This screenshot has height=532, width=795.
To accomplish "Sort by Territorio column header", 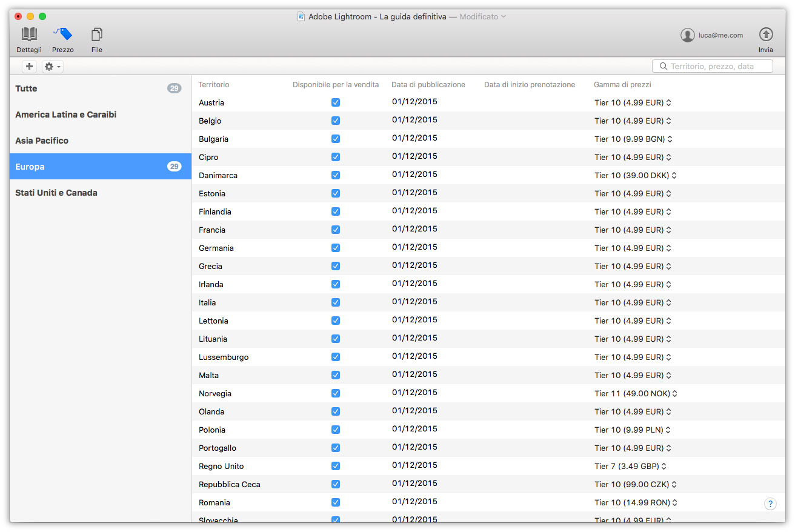I will pos(214,85).
